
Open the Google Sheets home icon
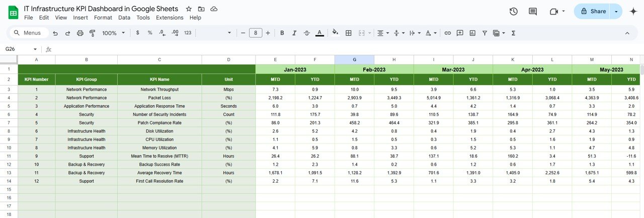click(13, 12)
